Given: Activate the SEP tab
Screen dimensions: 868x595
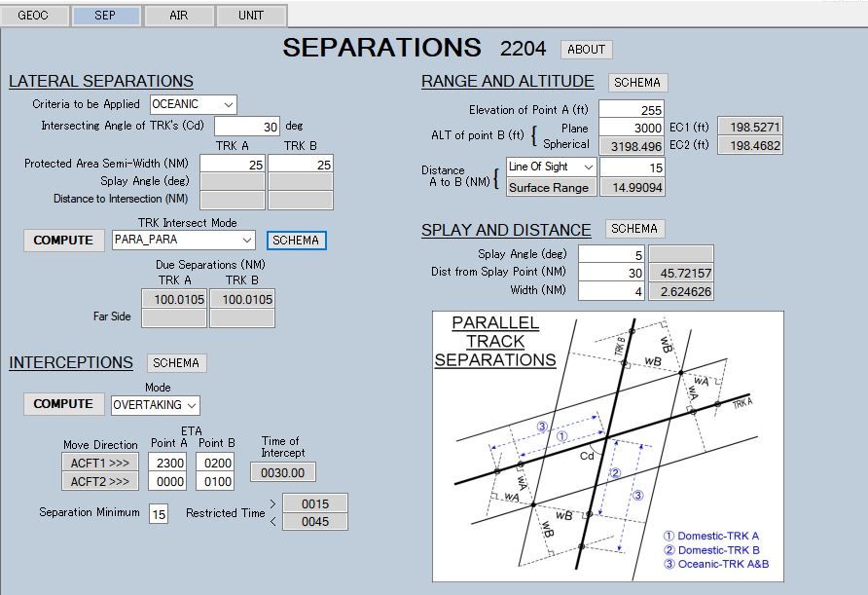Looking at the screenshot, I should pyautogui.click(x=106, y=15).
